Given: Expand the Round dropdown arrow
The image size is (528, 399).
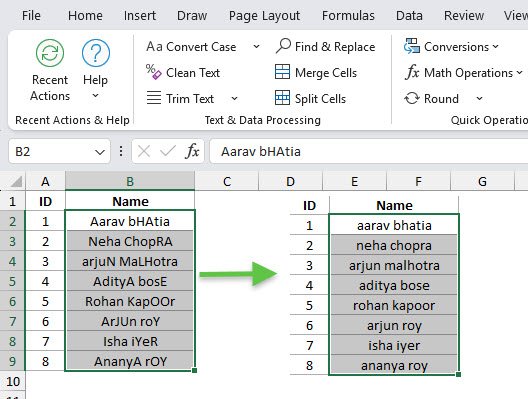Looking at the screenshot, I should click(480, 99).
